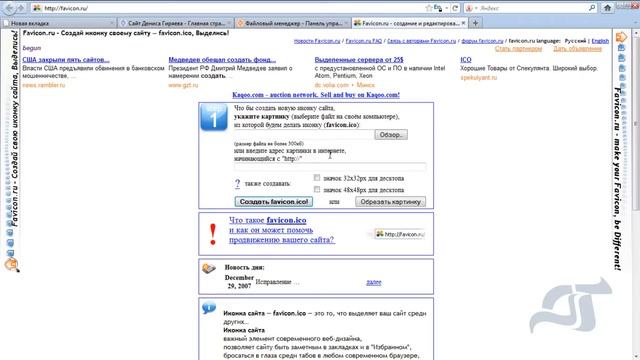This screenshot has width=640, height=360.
Task: Click the vertical page scrollbar
Action: tap(636, 122)
